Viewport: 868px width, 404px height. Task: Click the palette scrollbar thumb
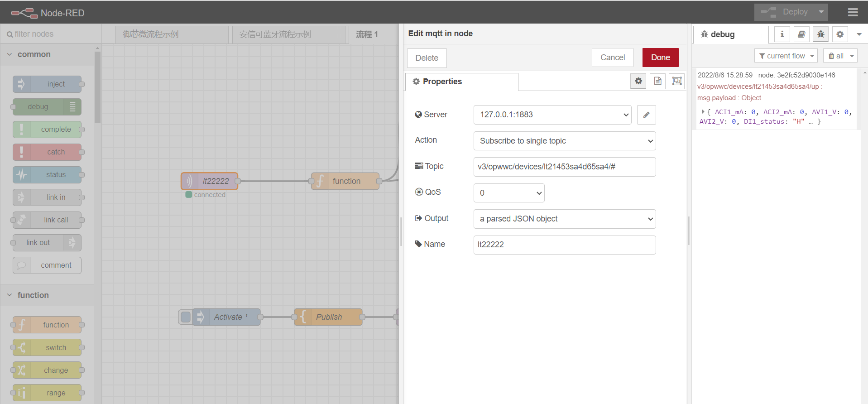(97, 87)
